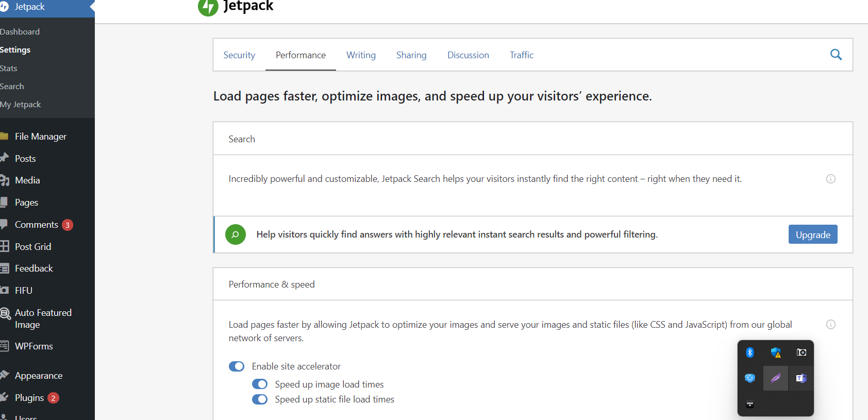This screenshot has width=868, height=420.
Task: Switch to the Traffic tab
Action: pos(522,55)
